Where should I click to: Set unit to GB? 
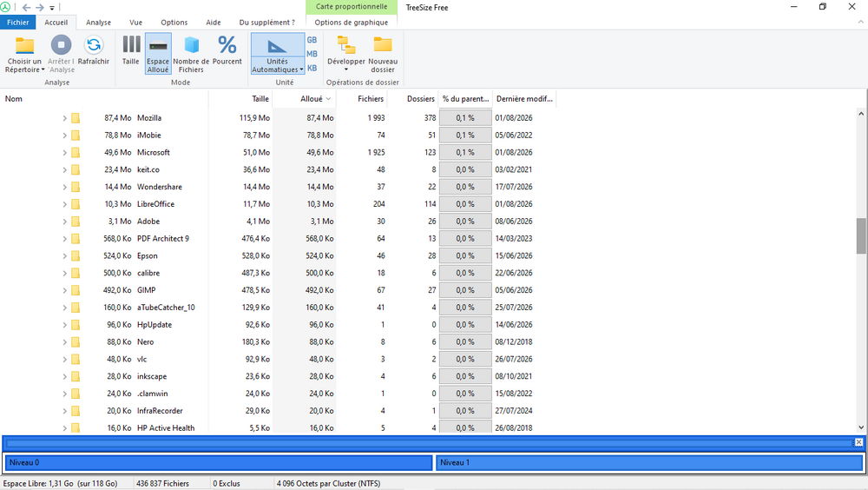point(312,40)
